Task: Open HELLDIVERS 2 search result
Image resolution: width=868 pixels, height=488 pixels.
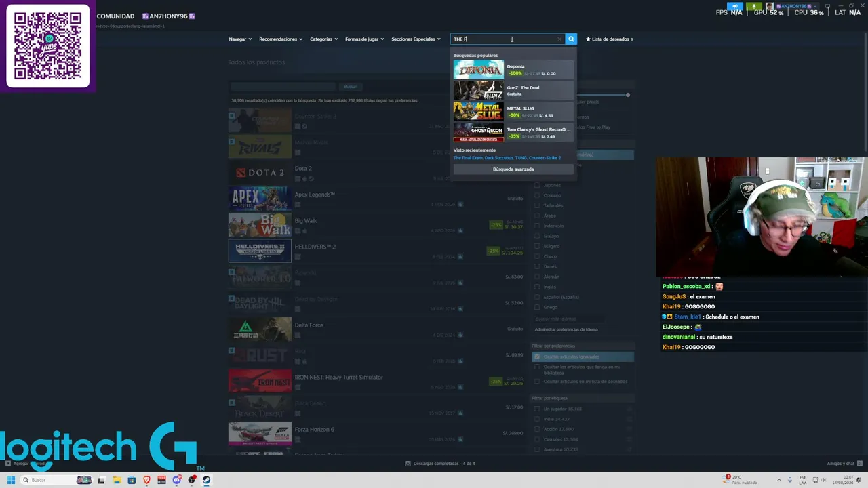Action: (376, 251)
